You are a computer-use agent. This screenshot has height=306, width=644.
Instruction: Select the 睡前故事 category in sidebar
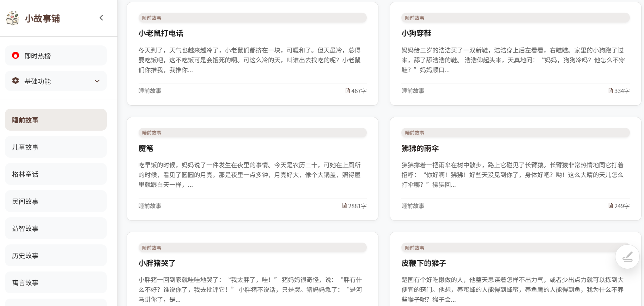[x=56, y=120]
